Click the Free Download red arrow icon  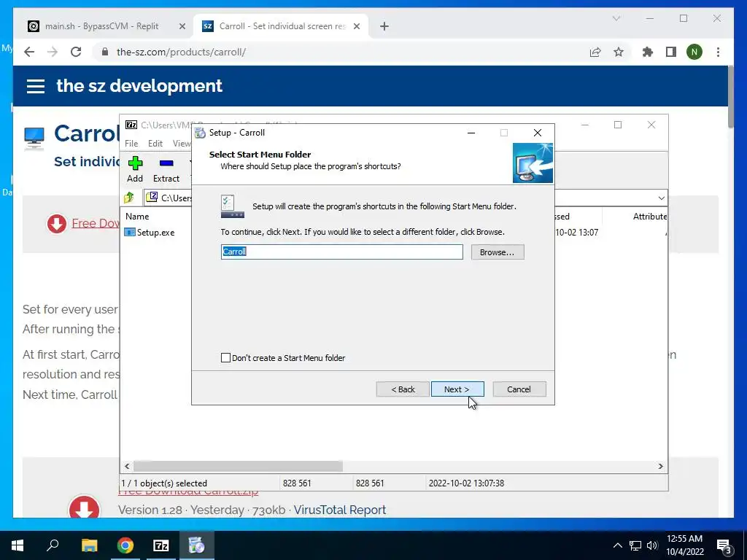[57, 223]
